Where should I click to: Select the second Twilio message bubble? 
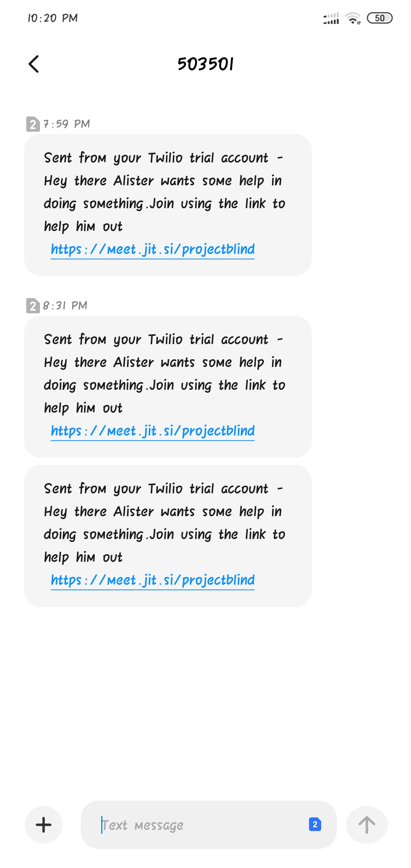pos(168,386)
